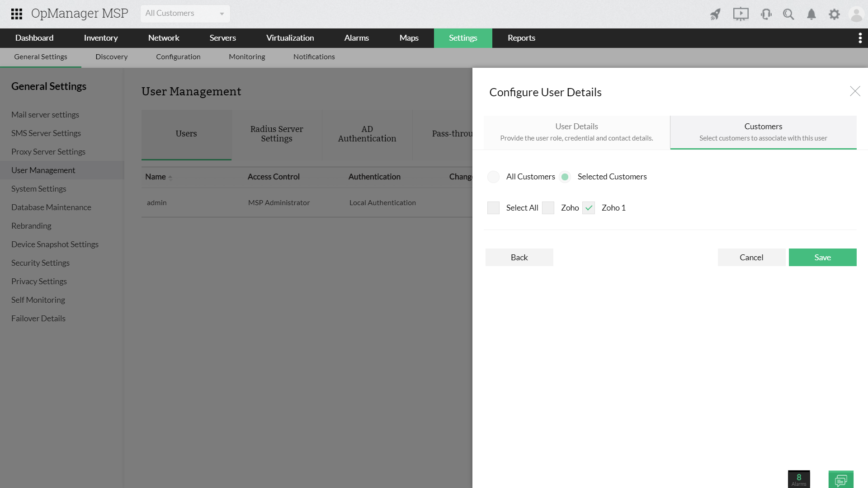Sort by the Name column arrow
The width and height of the screenshot is (868, 488).
(x=170, y=177)
